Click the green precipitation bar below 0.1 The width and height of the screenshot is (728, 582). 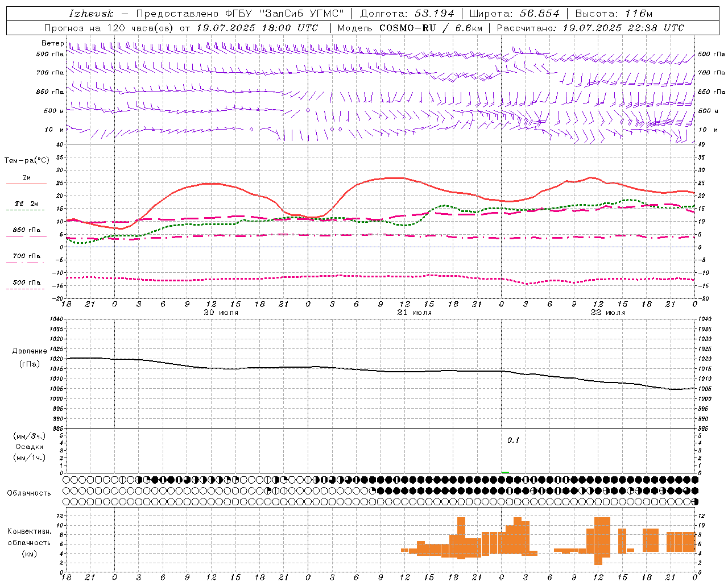tap(505, 472)
